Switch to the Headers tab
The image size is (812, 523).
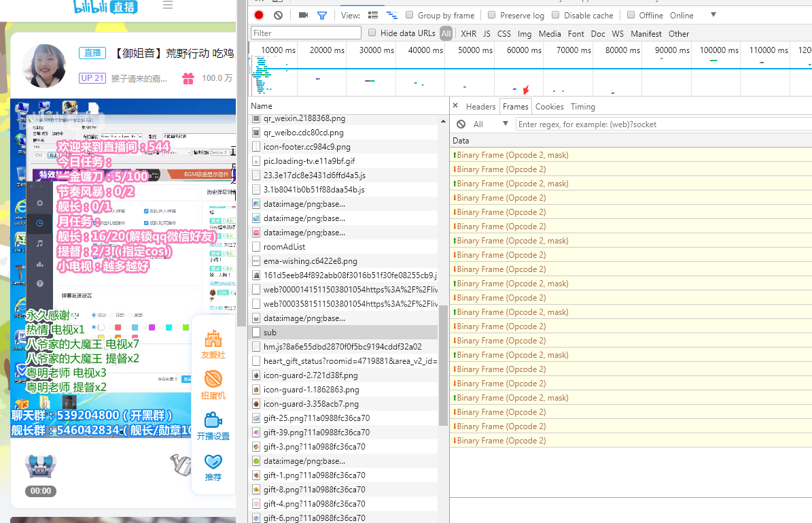(x=480, y=107)
